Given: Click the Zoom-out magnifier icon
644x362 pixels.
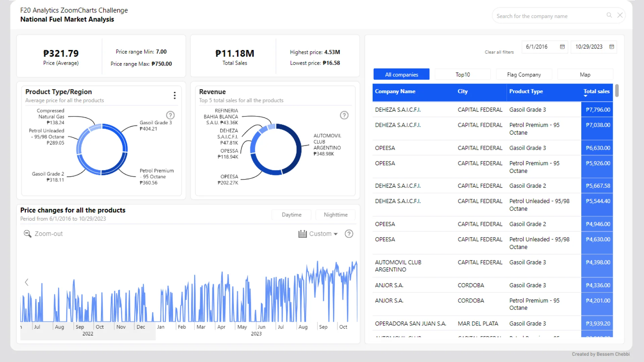Looking at the screenshot, I should click(x=28, y=234).
